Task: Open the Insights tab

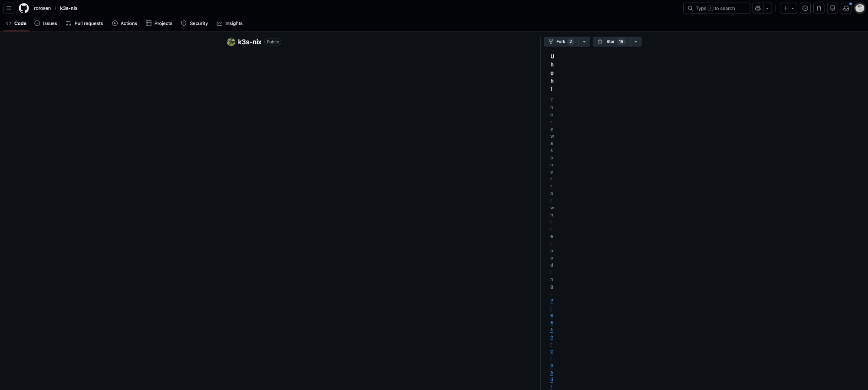Action: (x=230, y=23)
